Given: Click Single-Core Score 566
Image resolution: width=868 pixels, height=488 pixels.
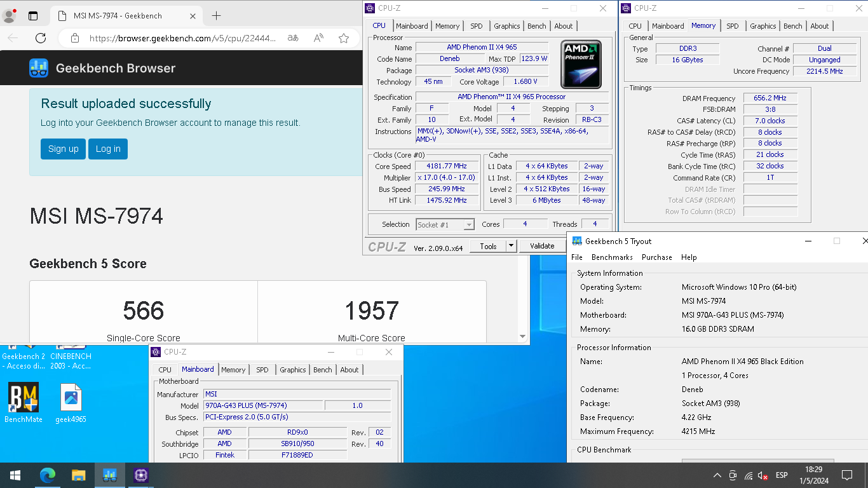Looking at the screenshot, I should click(x=144, y=311).
